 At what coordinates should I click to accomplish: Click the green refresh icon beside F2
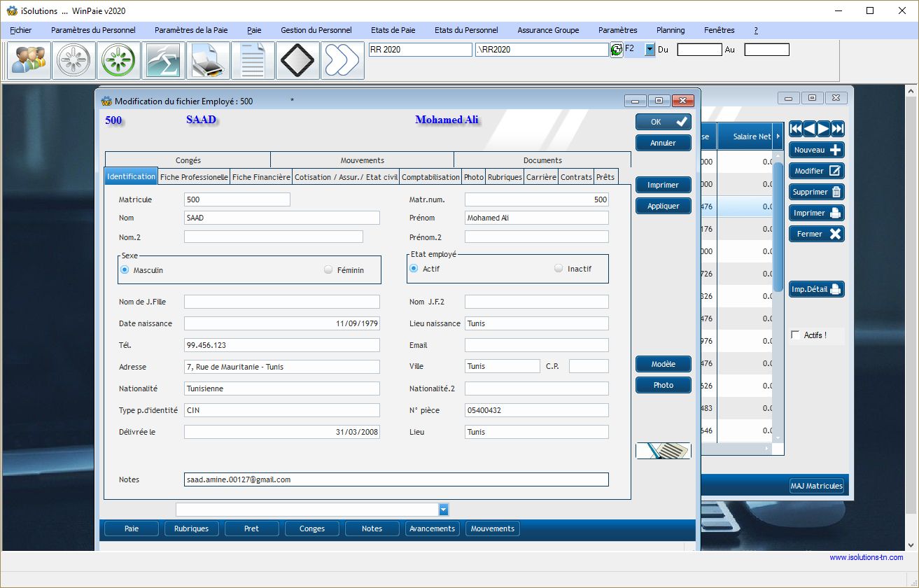(617, 50)
